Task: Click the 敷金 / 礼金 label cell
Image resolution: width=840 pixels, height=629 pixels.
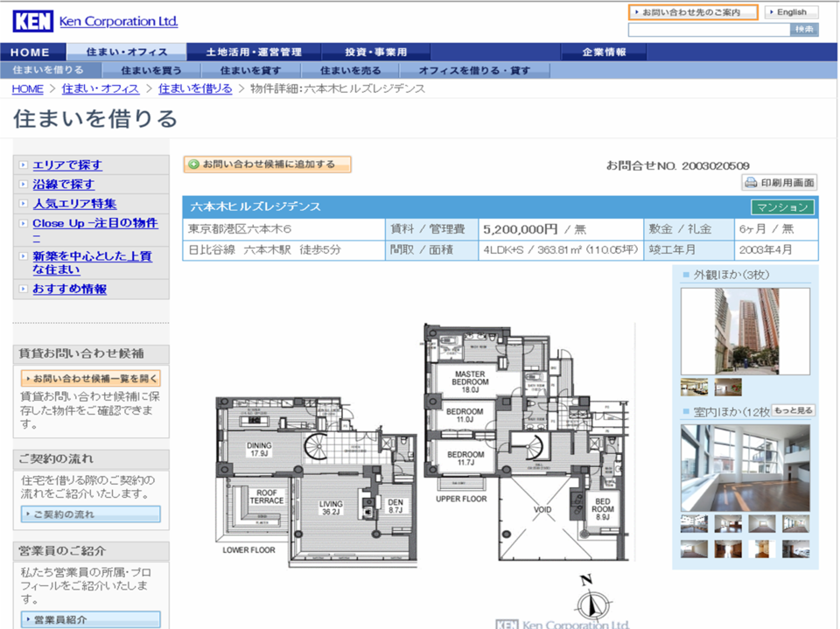Action: click(689, 229)
